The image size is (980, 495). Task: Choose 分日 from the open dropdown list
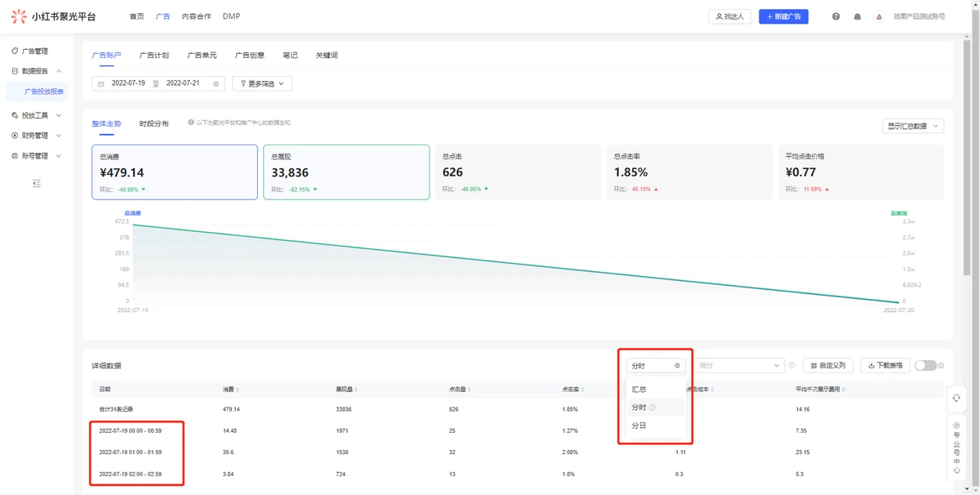point(639,426)
